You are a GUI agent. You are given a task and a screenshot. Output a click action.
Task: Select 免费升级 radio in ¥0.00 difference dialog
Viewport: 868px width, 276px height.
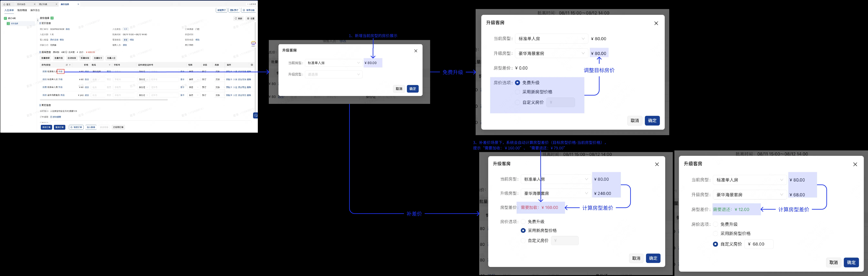518,83
